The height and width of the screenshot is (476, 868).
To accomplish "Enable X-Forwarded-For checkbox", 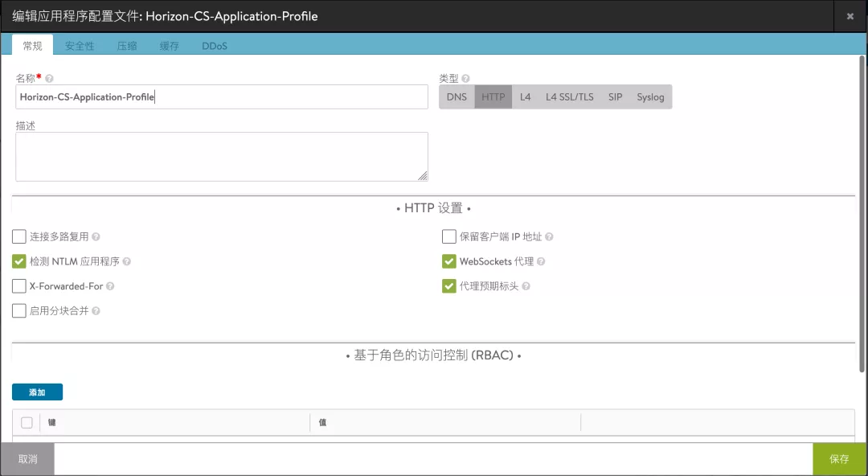I will tap(18, 286).
